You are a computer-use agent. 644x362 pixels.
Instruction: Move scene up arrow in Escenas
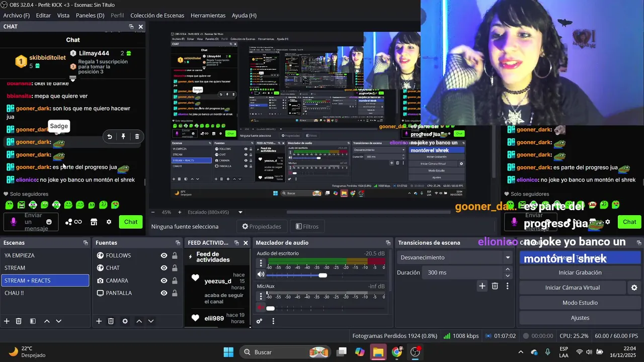click(47, 321)
